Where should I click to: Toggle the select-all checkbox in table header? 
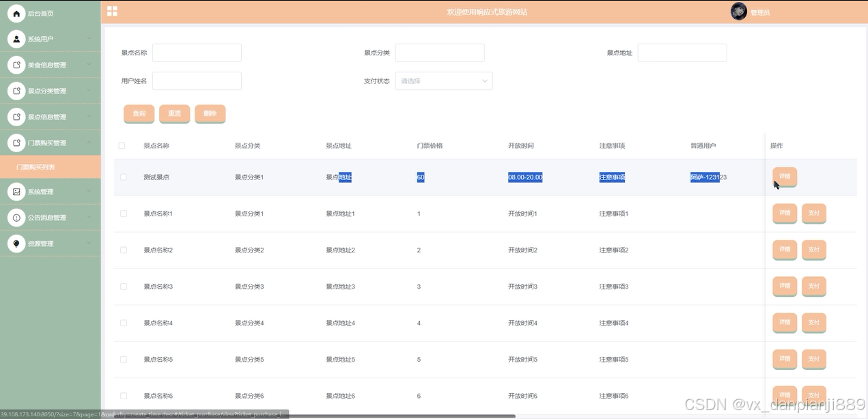point(122,145)
